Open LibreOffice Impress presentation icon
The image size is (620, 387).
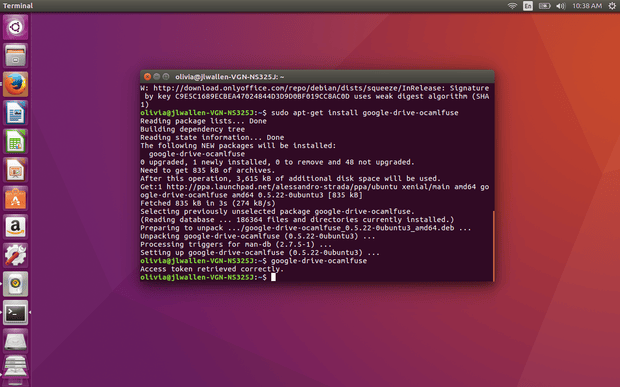click(15, 170)
